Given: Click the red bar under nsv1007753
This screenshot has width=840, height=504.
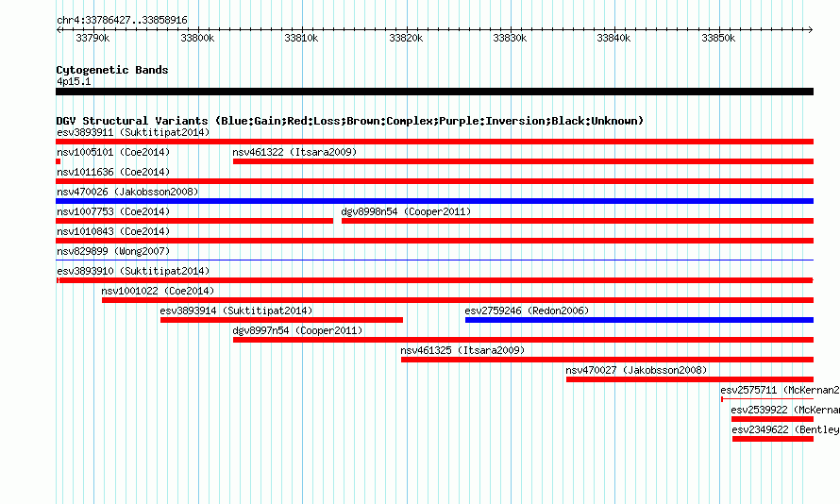Looking at the screenshot, I should coord(194,221).
